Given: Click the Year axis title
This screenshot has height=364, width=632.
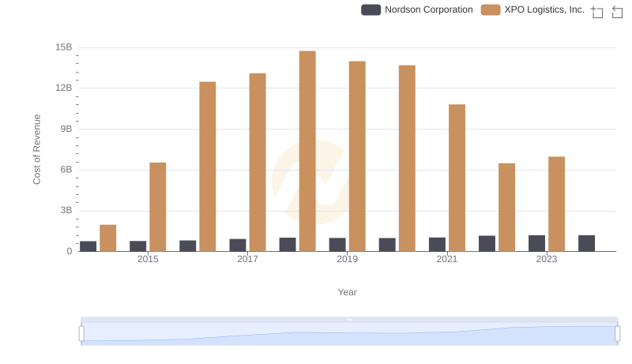Looking at the screenshot, I should pos(347,292).
